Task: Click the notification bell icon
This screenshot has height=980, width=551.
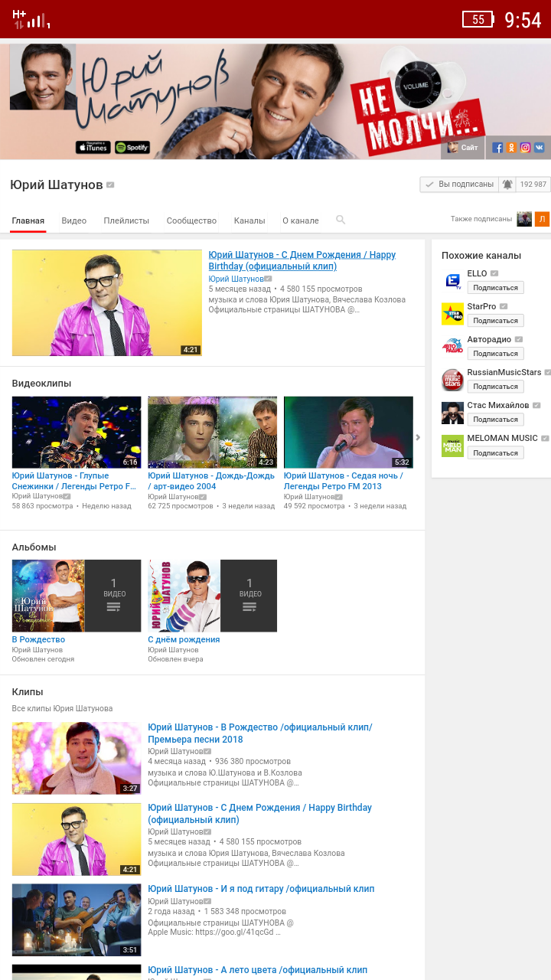Action: click(x=507, y=185)
